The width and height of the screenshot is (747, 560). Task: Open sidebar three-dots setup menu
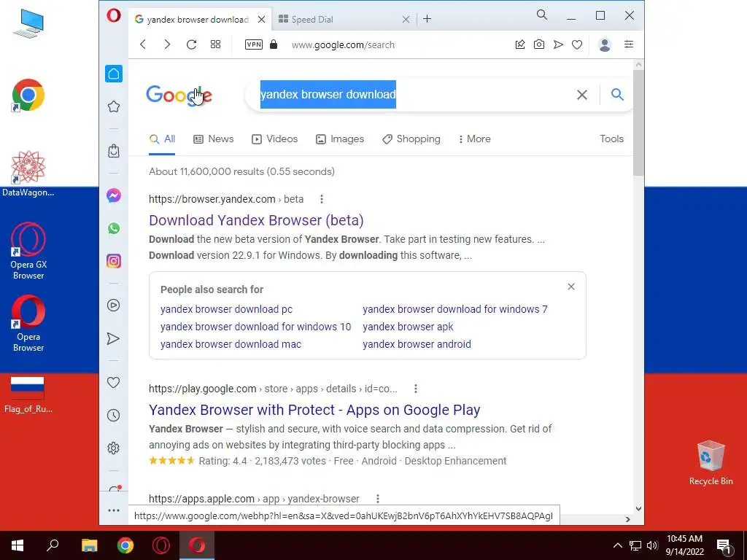point(113,510)
